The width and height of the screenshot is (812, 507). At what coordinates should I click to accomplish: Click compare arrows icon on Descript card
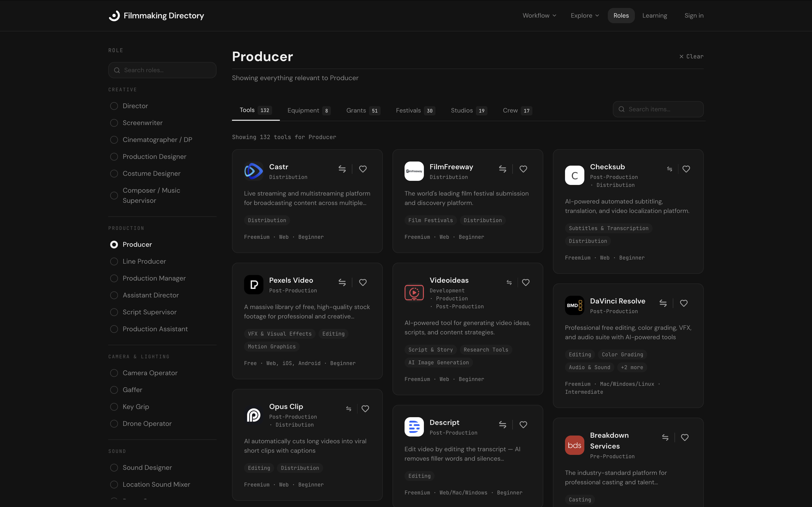point(502,424)
